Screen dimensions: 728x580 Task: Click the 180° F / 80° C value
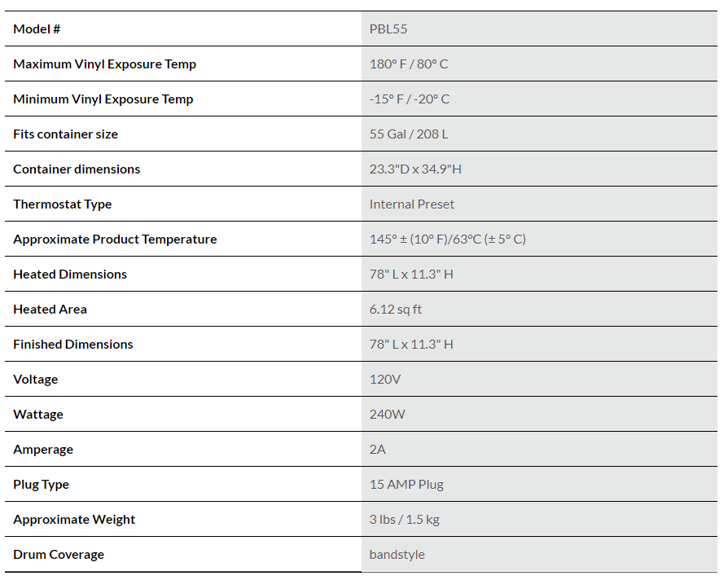tap(409, 64)
